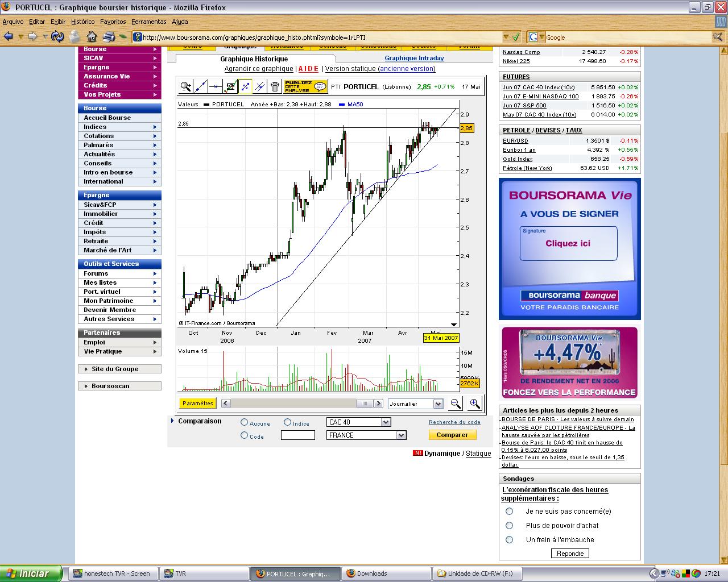This screenshot has width=728, height=582.
Task: Go back with the browser Back arrow
Action: 8,36
